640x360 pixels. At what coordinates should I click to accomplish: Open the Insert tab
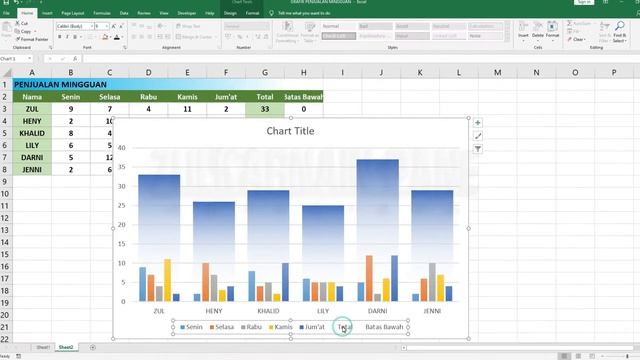(x=47, y=13)
